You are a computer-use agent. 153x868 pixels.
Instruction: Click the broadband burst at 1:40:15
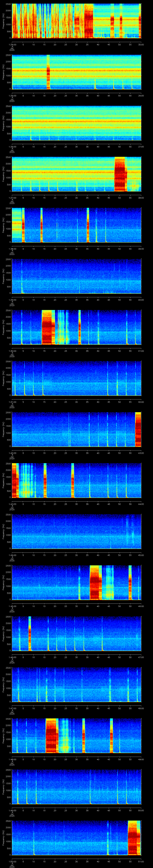click(48, 327)
